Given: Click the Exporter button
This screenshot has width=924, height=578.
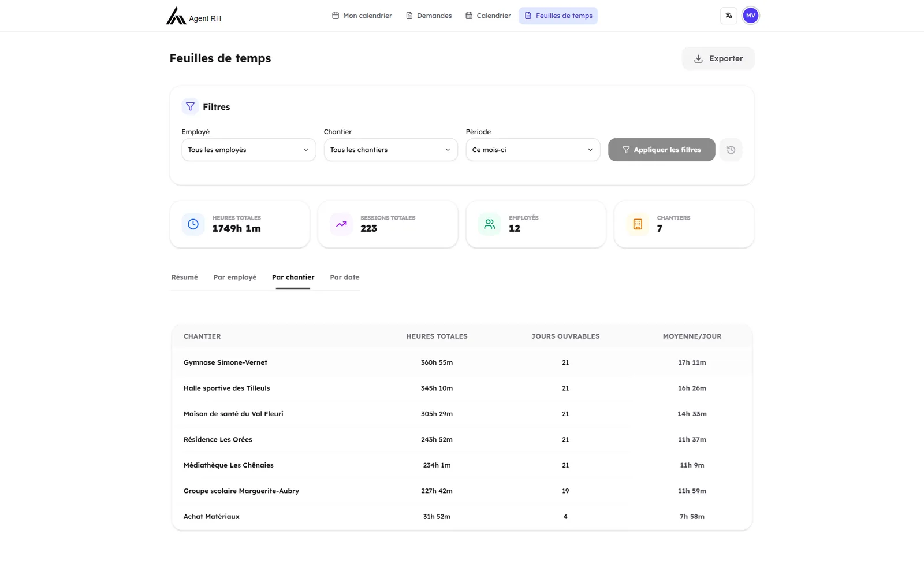Looking at the screenshot, I should click(x=718, y=58).
